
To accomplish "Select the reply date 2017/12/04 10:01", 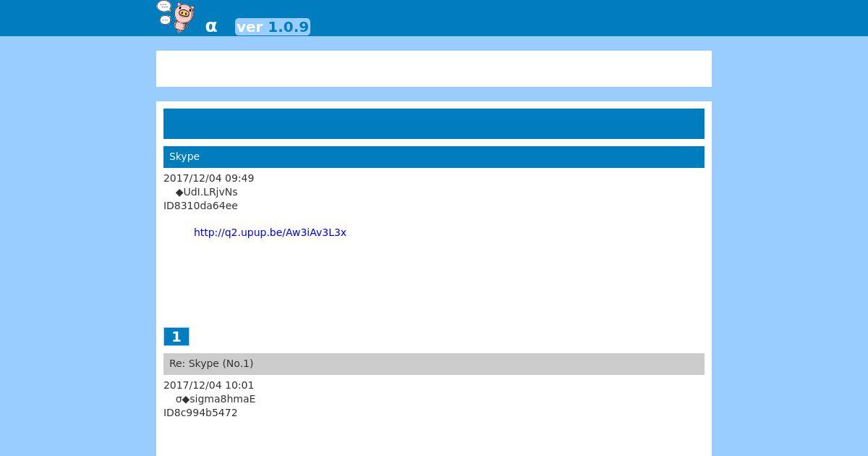I will point(208,385).
